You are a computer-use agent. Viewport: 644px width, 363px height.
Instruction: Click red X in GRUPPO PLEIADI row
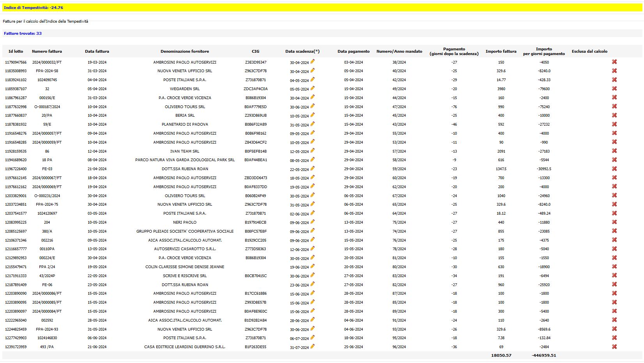(614, 231)
